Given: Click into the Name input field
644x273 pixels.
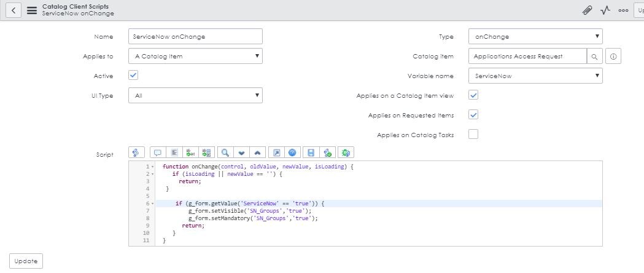Looking at the screenshot, I should point(195,36).
